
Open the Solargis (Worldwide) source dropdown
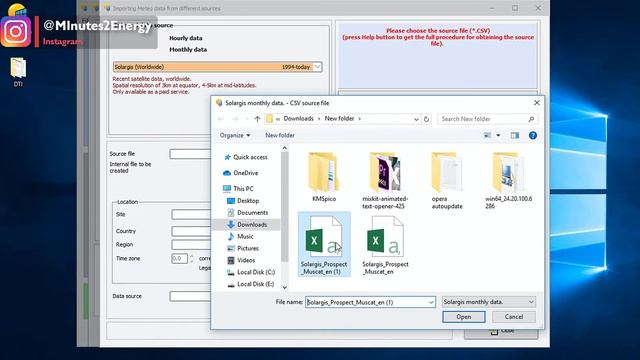pyautogui.click(x=217, y=67)
